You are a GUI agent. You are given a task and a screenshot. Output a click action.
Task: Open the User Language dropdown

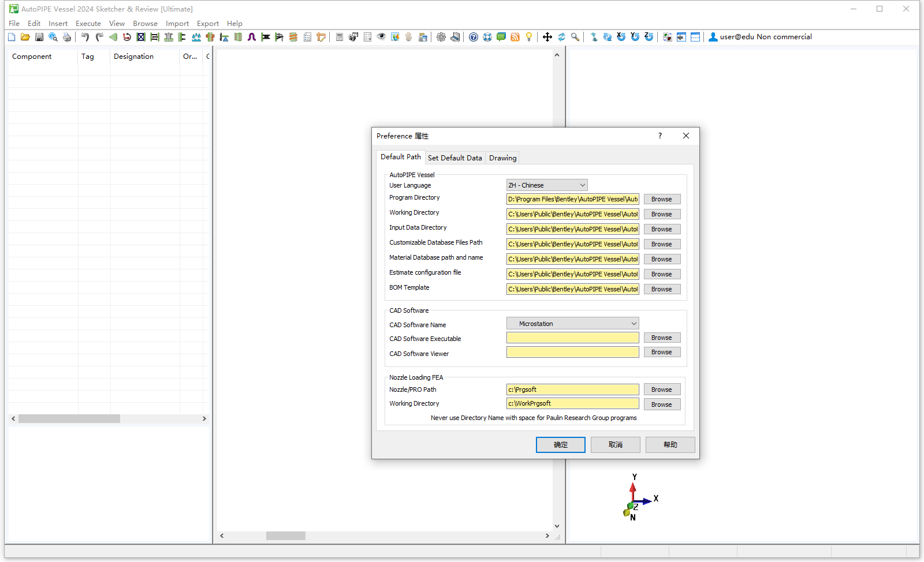[x=547, y=185]
